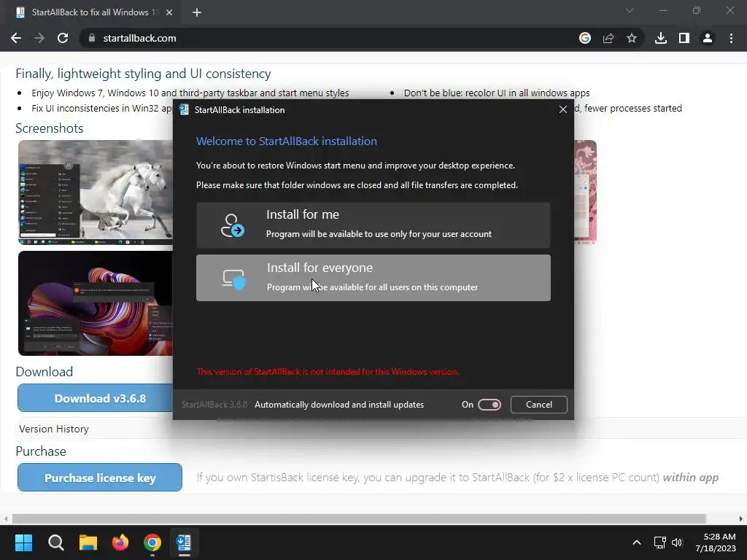Screen dimensions: 747x560
Task: Select the StartAllBack browser tab
Action: tap(90, 12)
